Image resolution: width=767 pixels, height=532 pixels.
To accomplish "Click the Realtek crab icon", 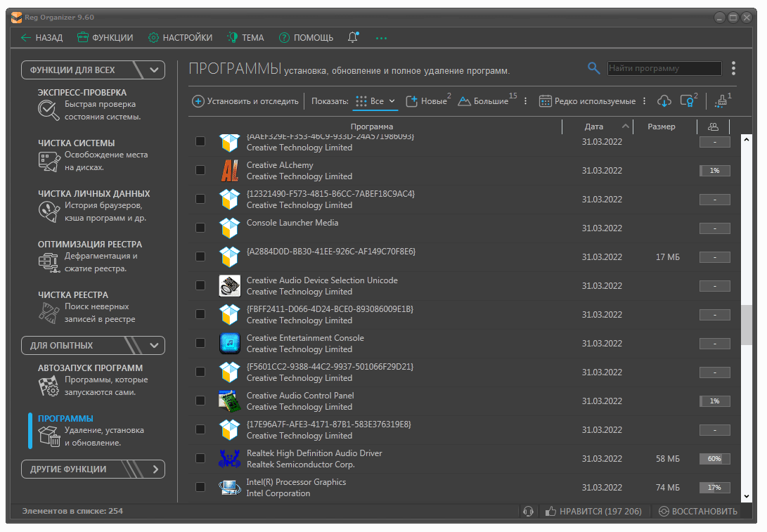I will (x=229, y=459).
